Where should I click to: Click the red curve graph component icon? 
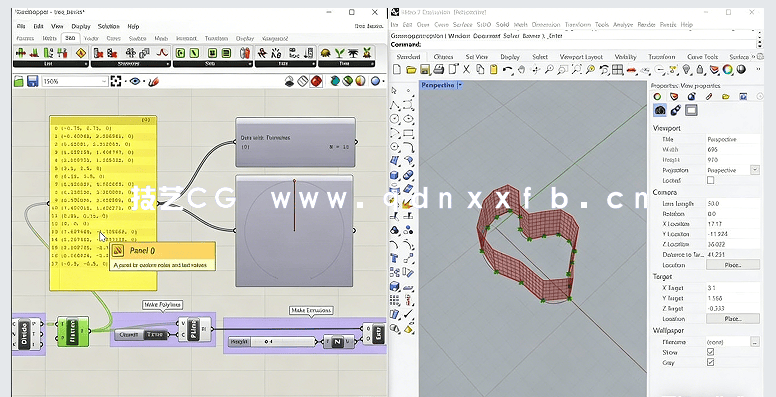point(162,52)
